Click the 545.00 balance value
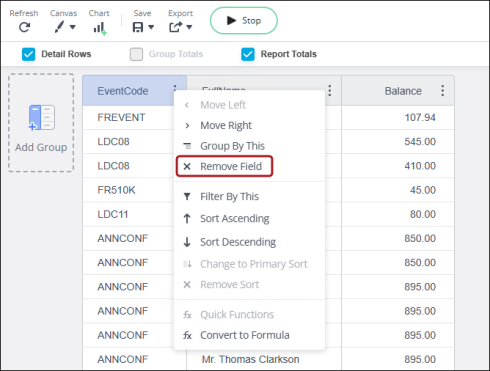Image resolution: width=490 pixels, height=371 pixels. pos(420,142)
